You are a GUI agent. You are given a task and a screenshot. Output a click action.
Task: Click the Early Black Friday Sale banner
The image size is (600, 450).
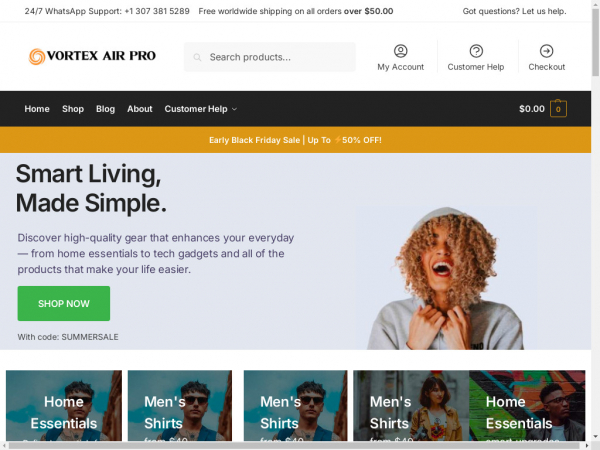coord(295,140)
